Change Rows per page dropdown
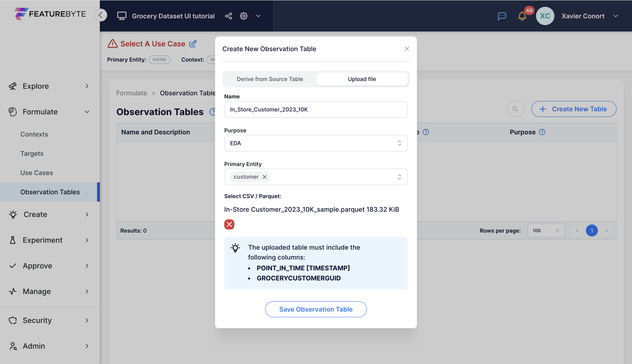The width and height of the screenshot is (632, 364). click(x=546, y=231)
